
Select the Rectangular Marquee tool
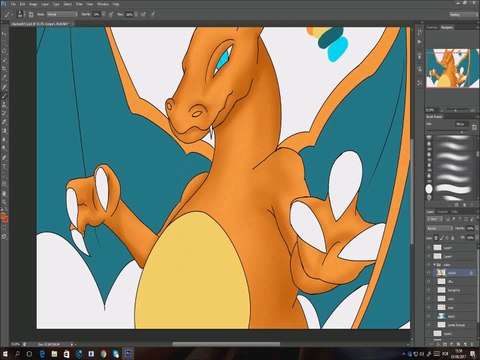click(x=4, y=43)
